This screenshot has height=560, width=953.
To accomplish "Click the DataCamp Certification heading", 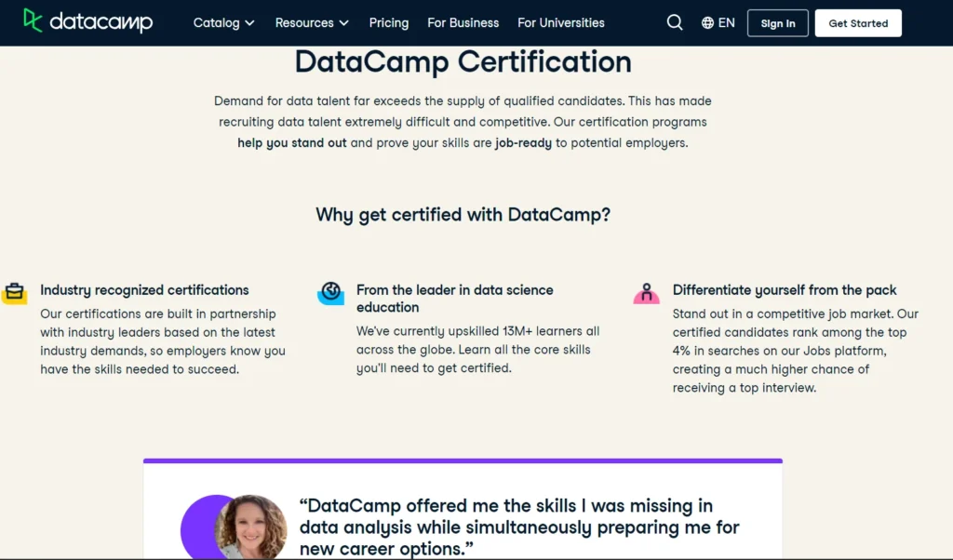I will 463,62.
